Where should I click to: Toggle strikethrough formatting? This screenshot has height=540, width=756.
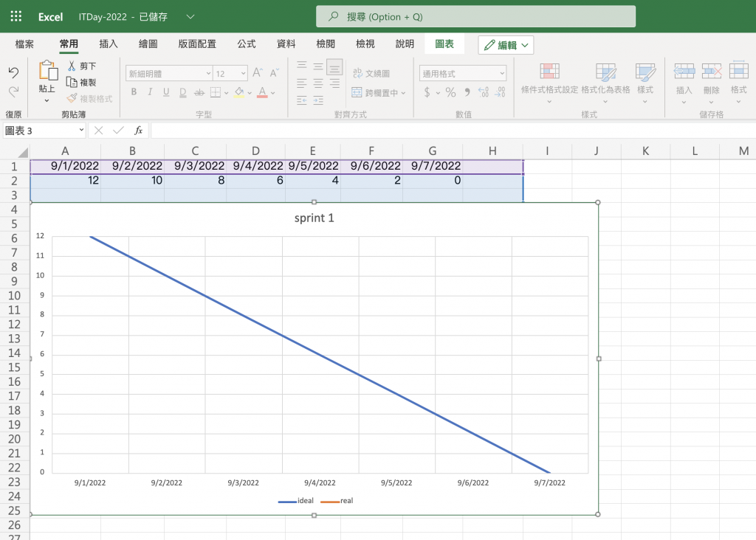pos(199,92)
